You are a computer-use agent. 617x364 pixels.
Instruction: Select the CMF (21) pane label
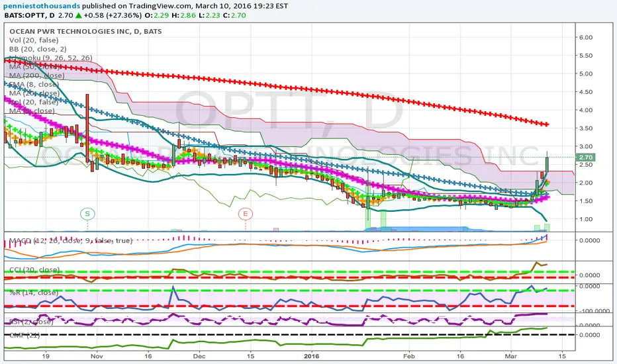[24, 335]
